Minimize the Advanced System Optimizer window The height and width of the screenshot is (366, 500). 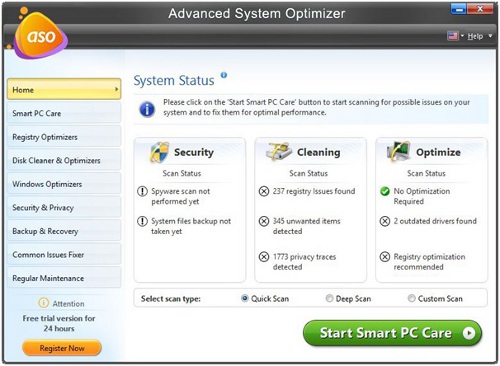459,9
